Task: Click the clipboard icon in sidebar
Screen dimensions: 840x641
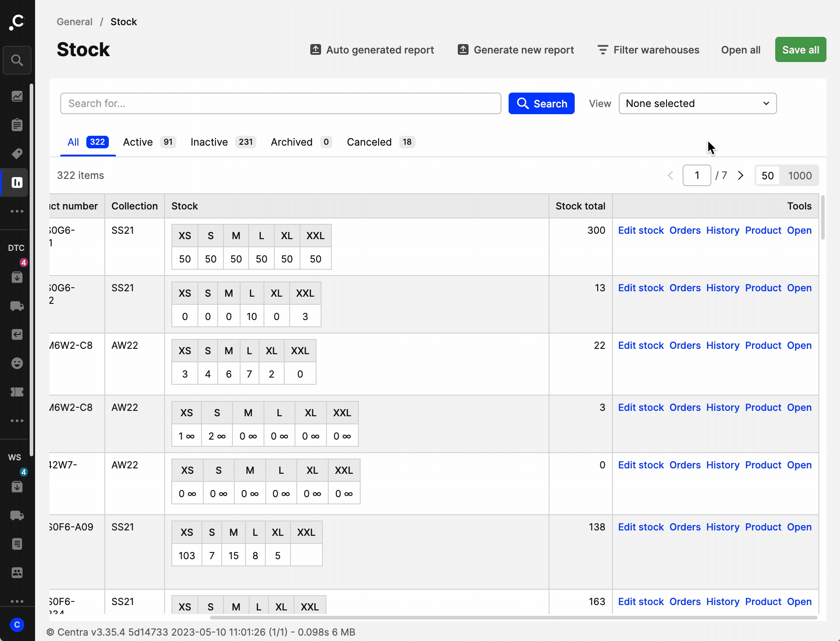Action: [17, 125]
